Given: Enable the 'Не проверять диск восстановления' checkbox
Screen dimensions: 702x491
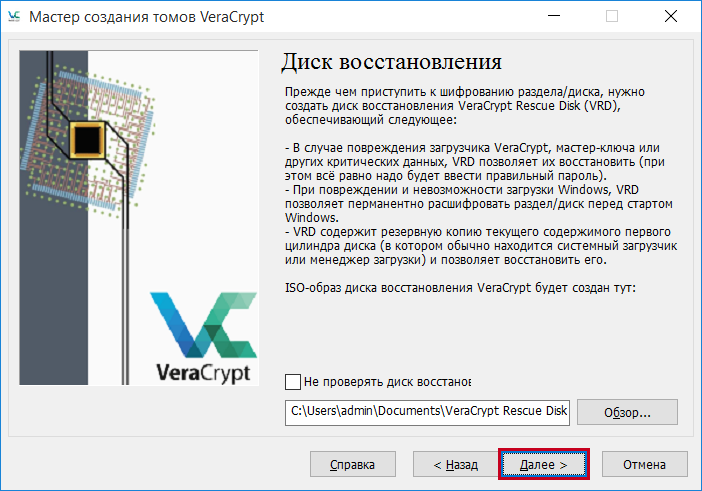Looking at the screenshot, I should [293, 381].
